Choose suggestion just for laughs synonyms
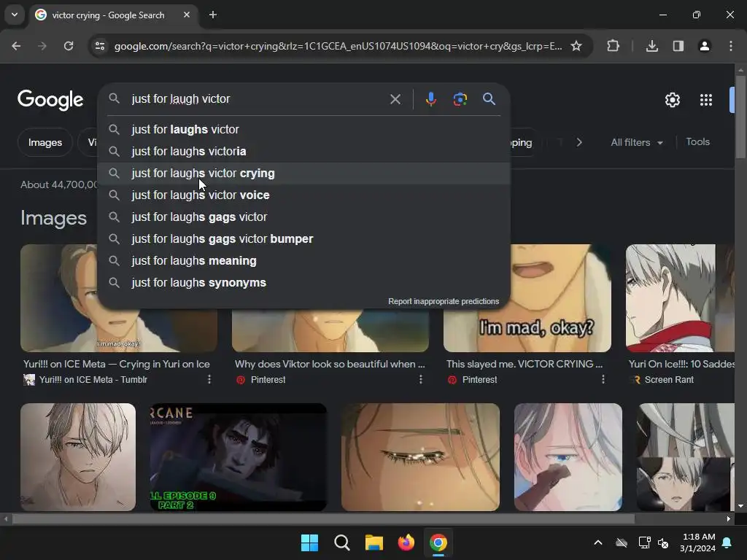Viewport: 747px width, 560px height. [x=304, y=283]
